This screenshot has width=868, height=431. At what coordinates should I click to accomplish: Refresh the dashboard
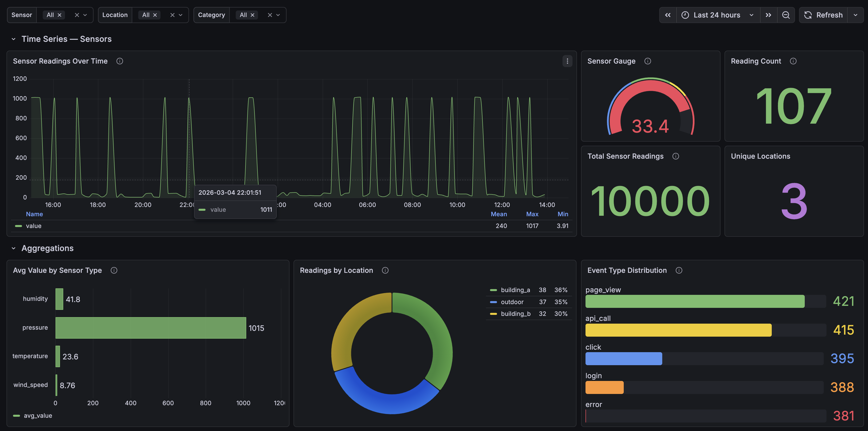click(x=823, y=15)
